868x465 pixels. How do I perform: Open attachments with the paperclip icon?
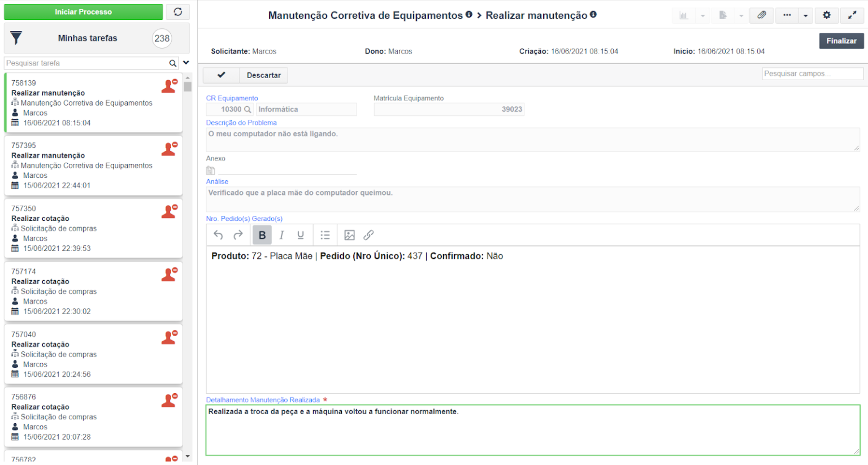click(762, 15)
